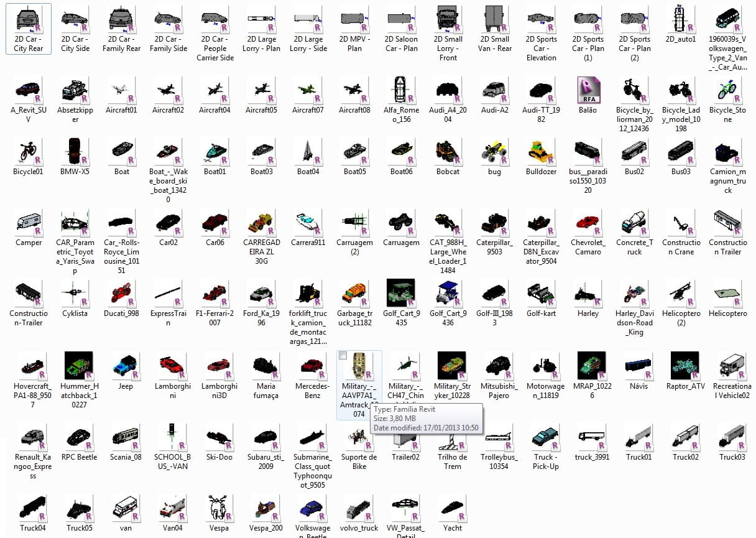The height and width of the screenshot is (538, 756).
Task: Select the Hummer_Hatchback_10227 thumbnail
Action: pos(79,366)
